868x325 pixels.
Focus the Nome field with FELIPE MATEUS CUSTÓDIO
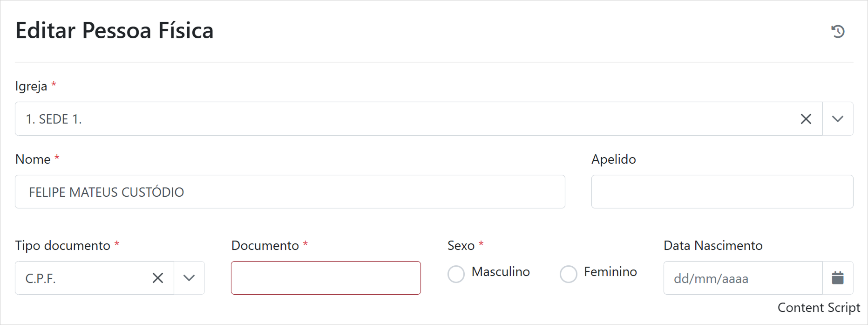click(290, 192)
